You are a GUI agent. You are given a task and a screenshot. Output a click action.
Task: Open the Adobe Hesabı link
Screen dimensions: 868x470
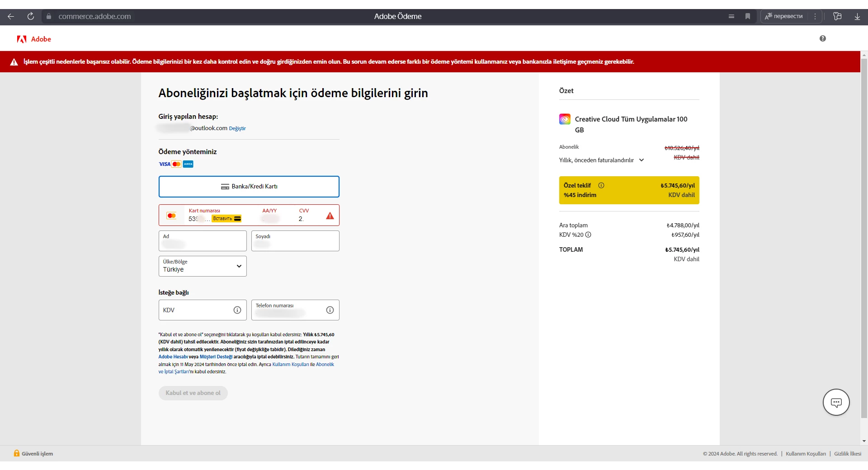[173, 357]
